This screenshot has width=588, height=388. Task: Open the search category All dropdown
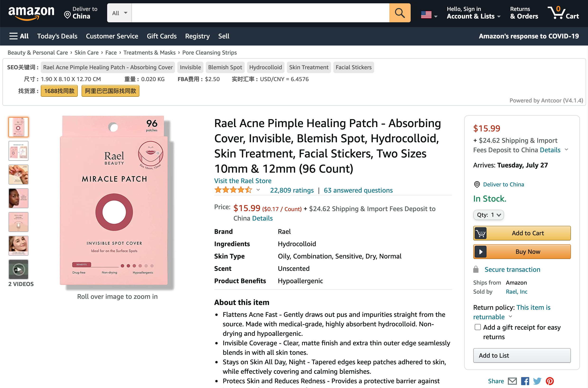[119, 13]
